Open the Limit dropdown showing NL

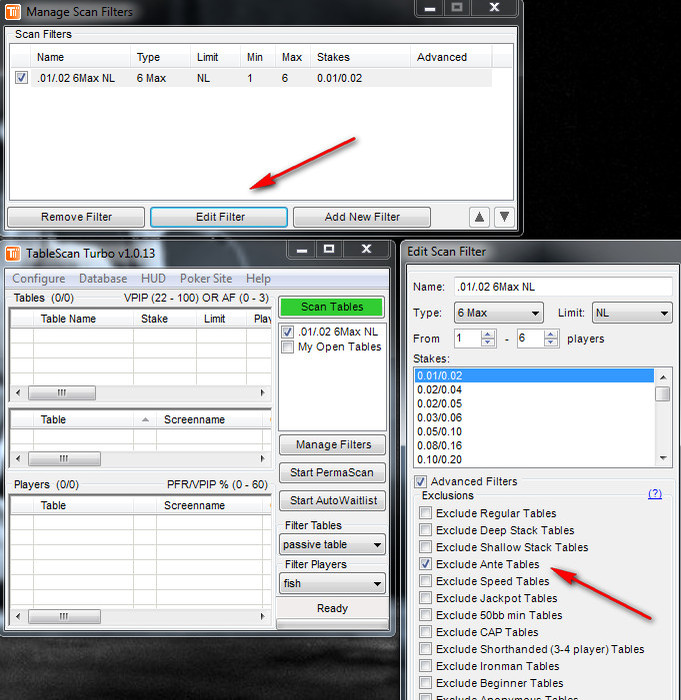point(632,313)
